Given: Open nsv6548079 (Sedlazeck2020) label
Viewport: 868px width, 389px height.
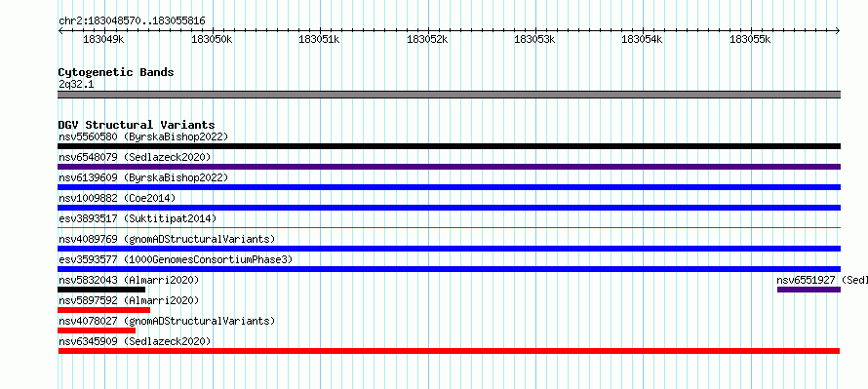Looking at the screenshot, I should [x=135, y=157].
